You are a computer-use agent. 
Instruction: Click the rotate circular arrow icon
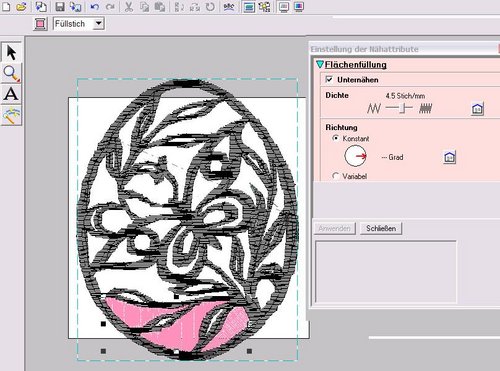[210, 7]
